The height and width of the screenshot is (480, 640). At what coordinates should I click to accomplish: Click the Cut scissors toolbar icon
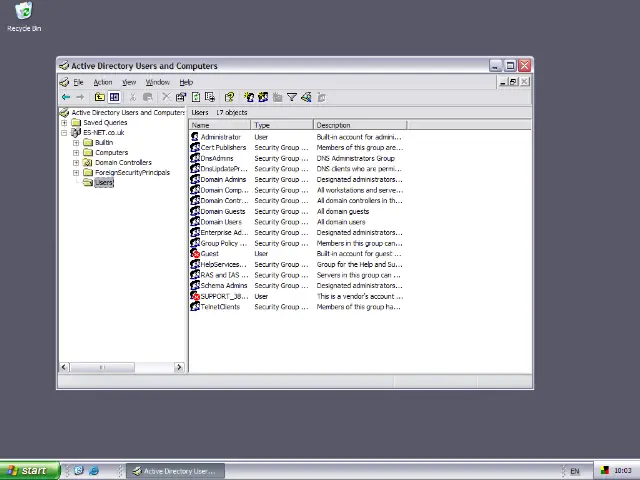click(x=133, y=97)
